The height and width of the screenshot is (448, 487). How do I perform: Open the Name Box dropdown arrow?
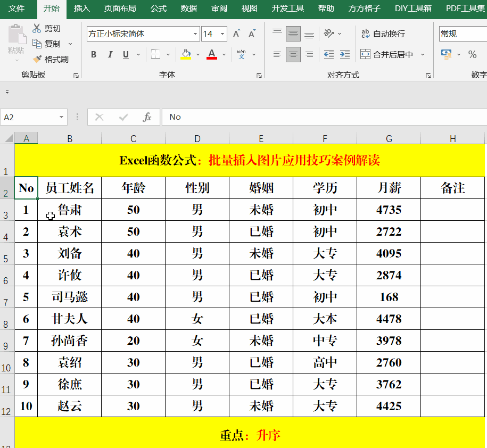tap(61, 117)
